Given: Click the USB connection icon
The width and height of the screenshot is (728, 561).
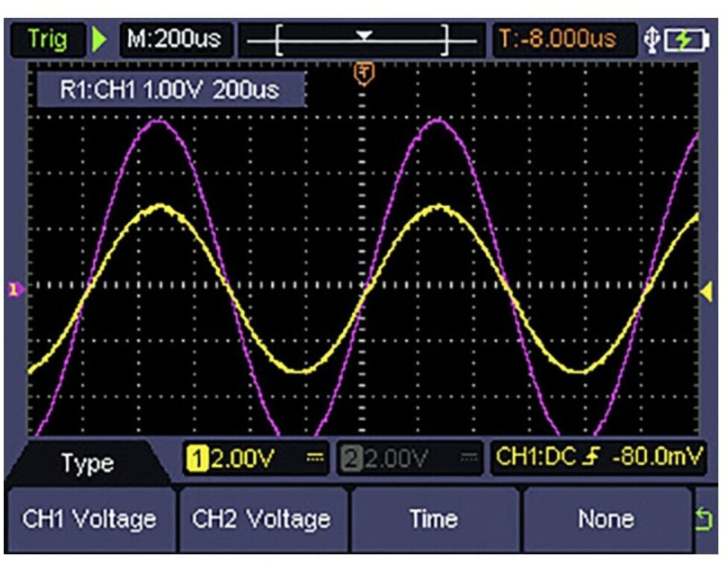Looking at the screenshot, I should (651, 40).
